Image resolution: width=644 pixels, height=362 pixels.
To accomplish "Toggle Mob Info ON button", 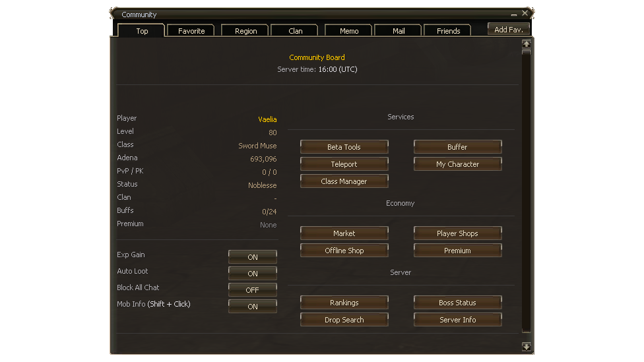I will click(253, 306).
